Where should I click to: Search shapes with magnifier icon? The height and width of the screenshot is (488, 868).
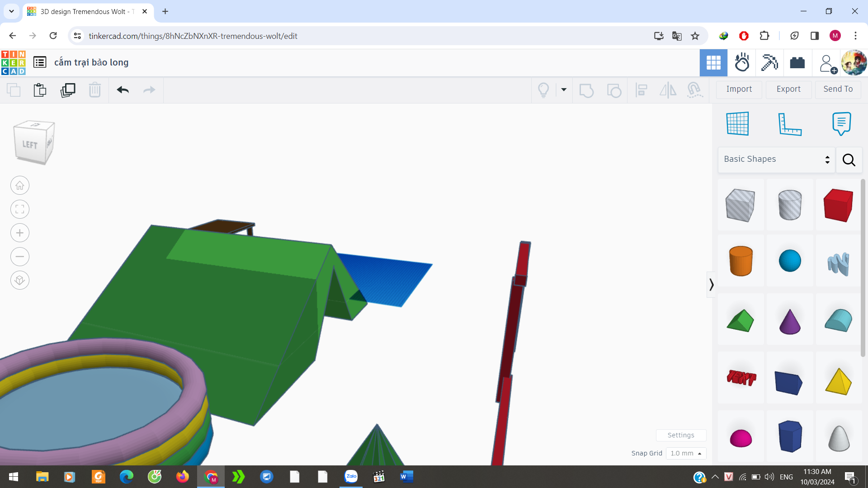click(849, 160)
